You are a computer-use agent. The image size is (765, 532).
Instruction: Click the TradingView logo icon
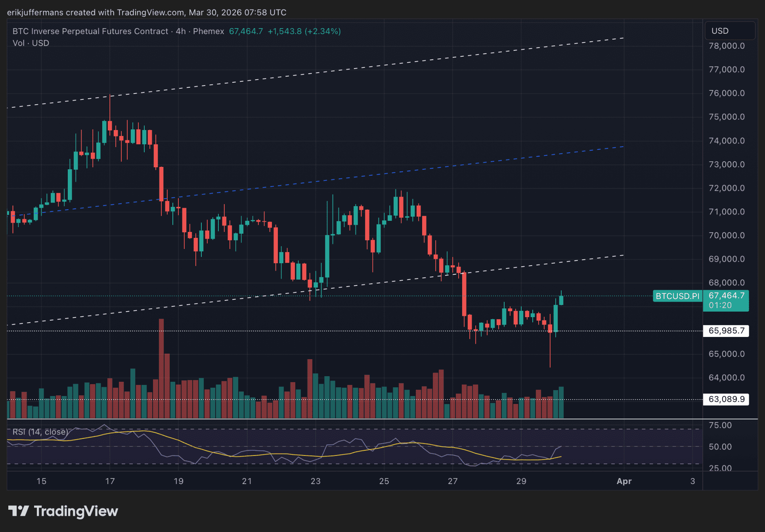(18, 511)
